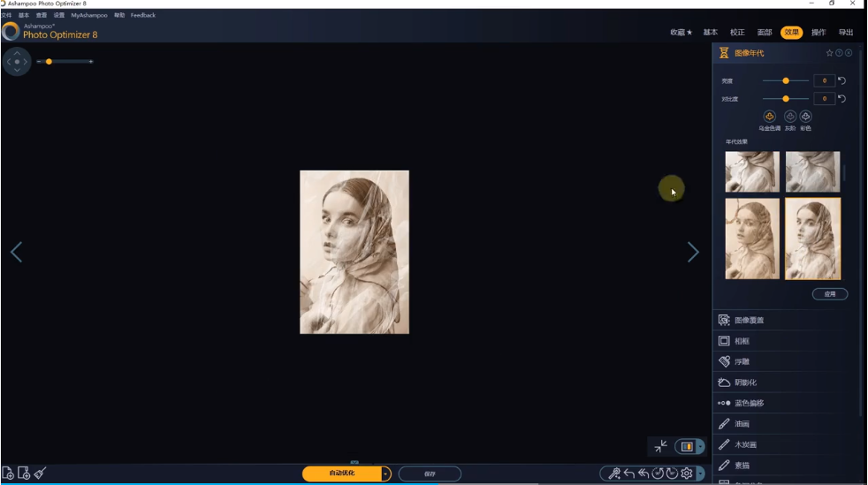The height and width of the screenshot is (485, 868).
Task: Open the Face (面部) tab
Action: point(765,33)
